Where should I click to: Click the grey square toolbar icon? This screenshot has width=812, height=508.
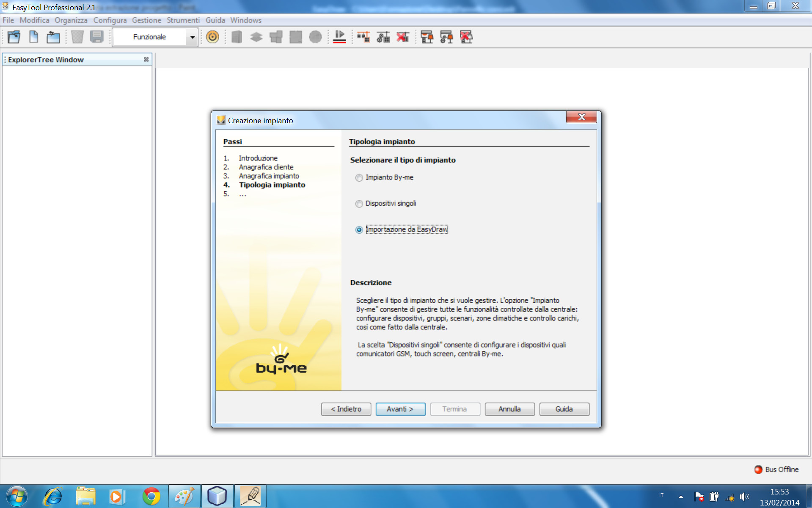point(296,37)
